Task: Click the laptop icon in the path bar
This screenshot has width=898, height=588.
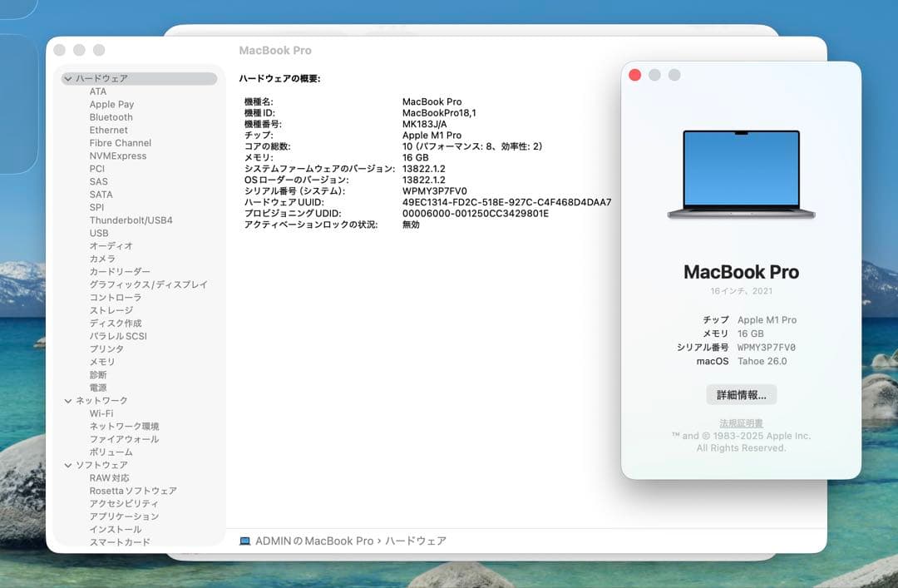Action: pyautogui.click(x=244, y=541)
